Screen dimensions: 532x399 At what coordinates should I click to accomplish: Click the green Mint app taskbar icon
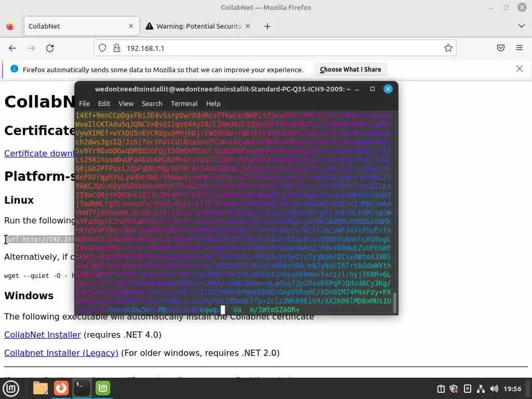(103, 388)
